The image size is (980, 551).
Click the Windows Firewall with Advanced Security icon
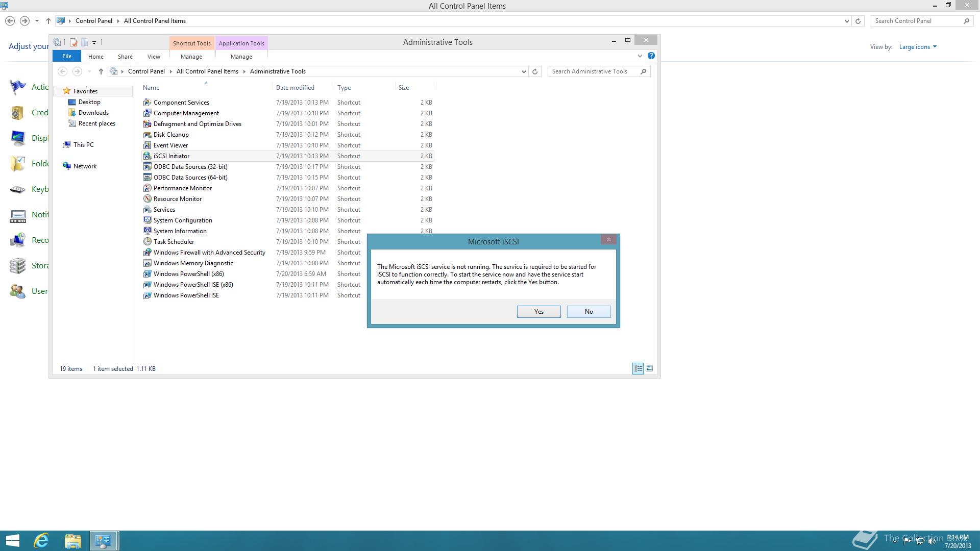point(147,253)
